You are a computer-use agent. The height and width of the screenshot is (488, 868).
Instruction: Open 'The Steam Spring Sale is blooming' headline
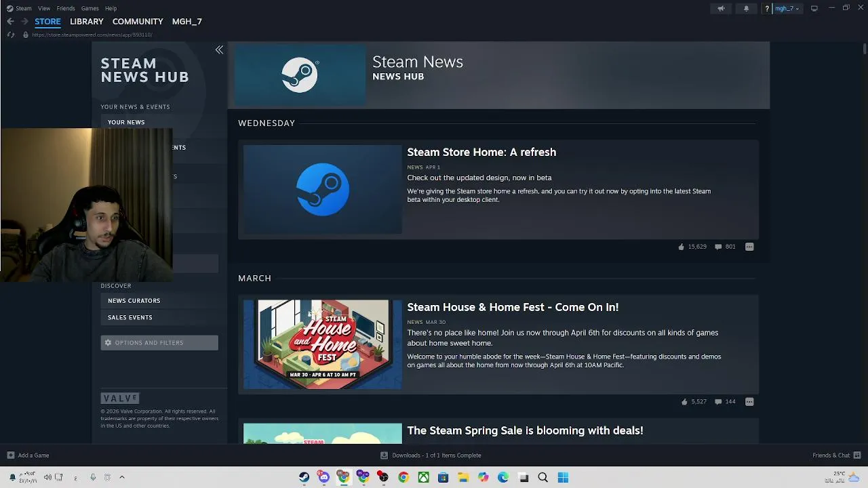[x=525, y=430]
